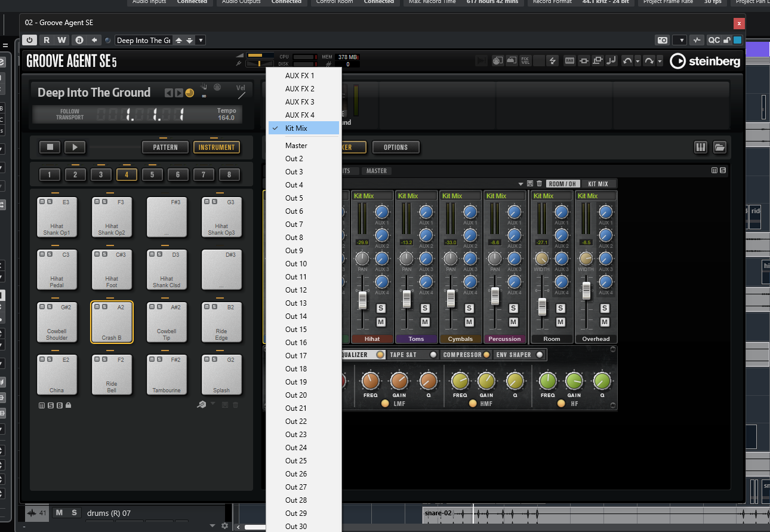Click the mixer preset save disk icon
The height and width of the screenshot is (532, 770).
click(530, 183)
